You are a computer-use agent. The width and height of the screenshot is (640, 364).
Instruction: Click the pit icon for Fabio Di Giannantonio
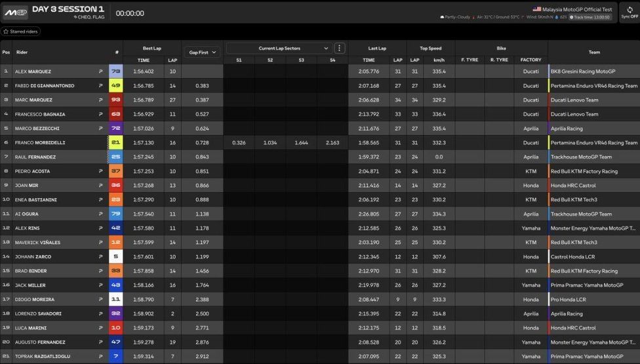pos(100,86)
